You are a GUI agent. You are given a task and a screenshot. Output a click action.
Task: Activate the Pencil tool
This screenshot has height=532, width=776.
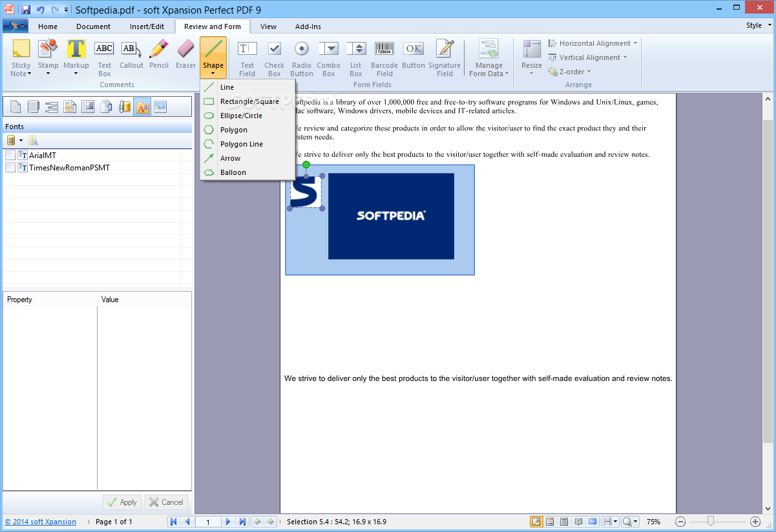click(x=158, y=54)
